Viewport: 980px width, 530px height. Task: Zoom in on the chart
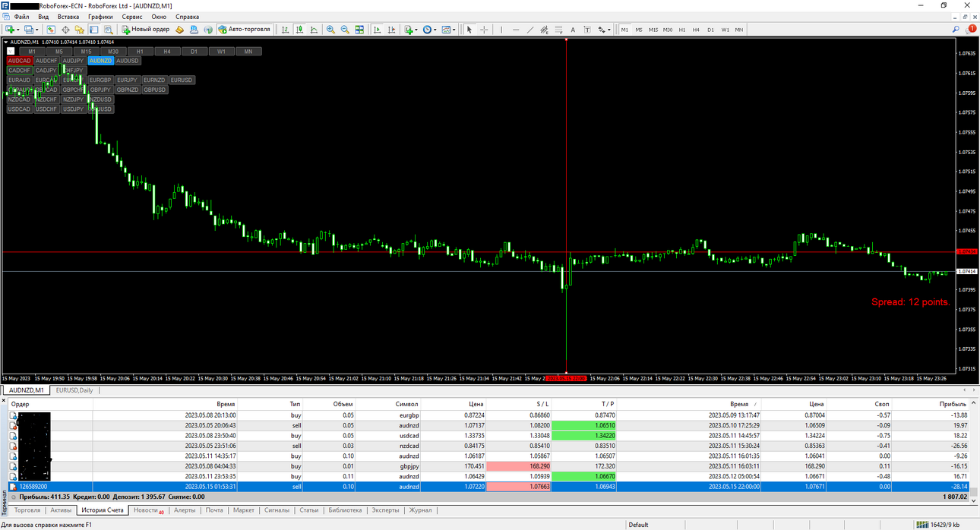click(x=330, y=30)
